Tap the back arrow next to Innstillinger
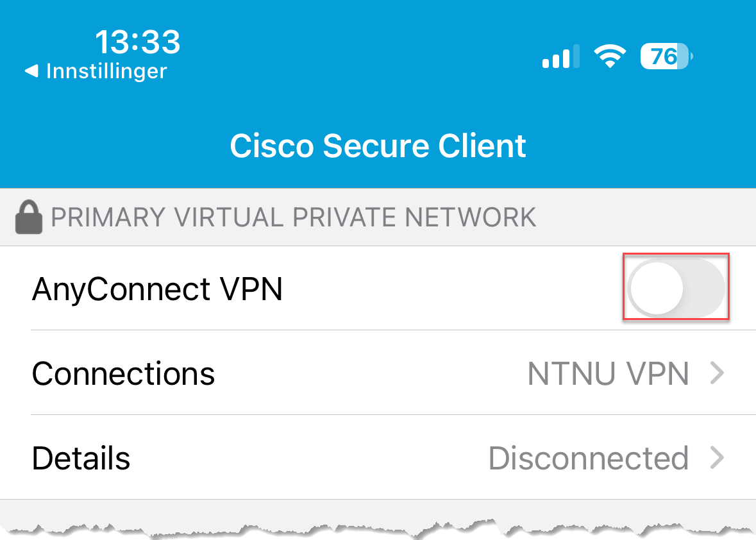 [x=32, y=71]
